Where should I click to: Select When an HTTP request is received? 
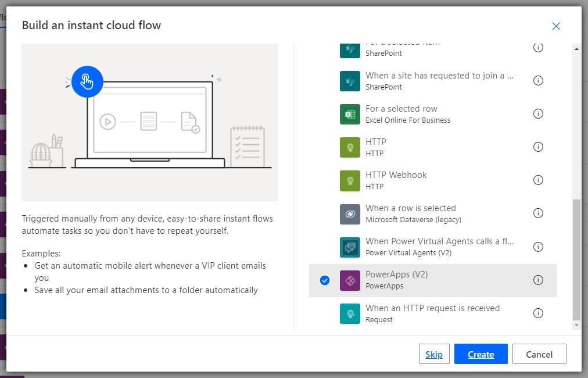[433, 313]
